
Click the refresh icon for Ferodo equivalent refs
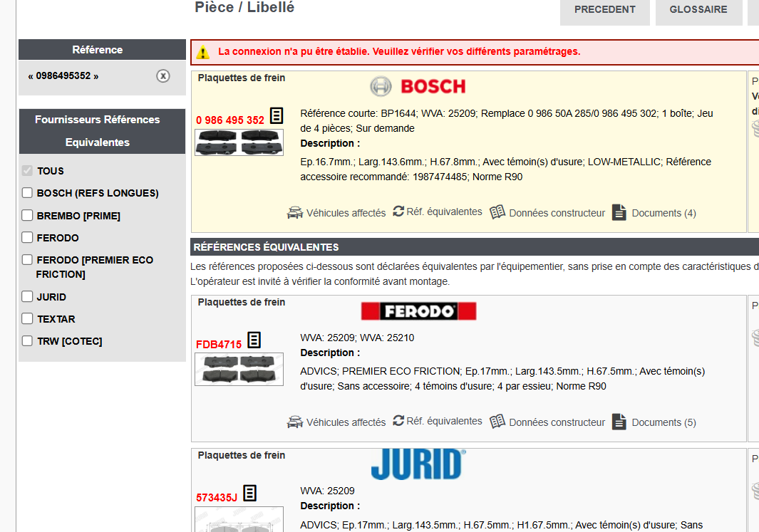[x=398, y=421]
